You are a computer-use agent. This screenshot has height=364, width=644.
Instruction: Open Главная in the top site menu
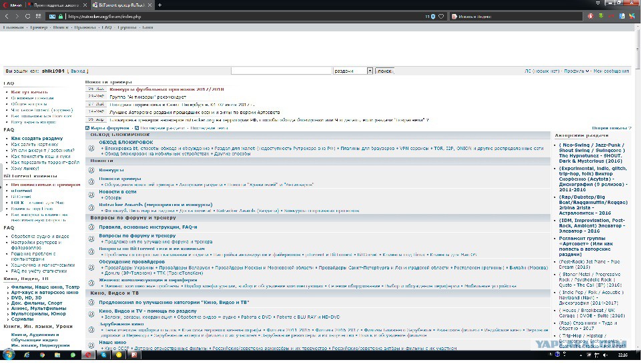pos(13,27)
